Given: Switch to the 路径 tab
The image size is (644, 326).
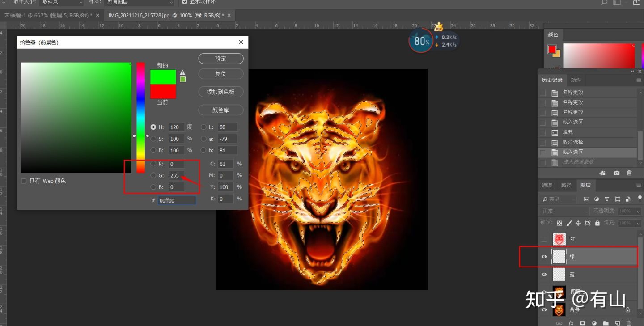Looking at the screenshot, I should [x=566, y=185].
